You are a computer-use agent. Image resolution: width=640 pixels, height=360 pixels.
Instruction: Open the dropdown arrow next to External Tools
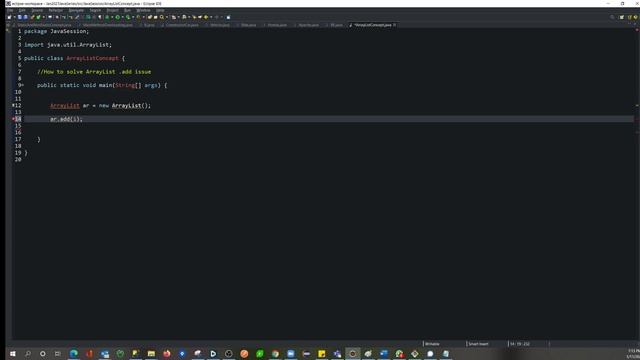(143, 17)
